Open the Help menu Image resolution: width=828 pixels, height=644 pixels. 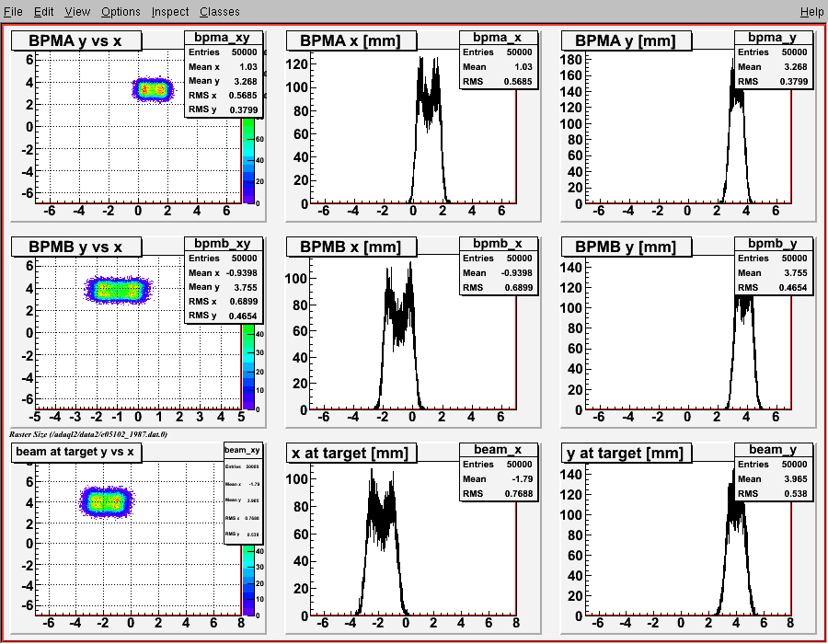pos(811,11)
